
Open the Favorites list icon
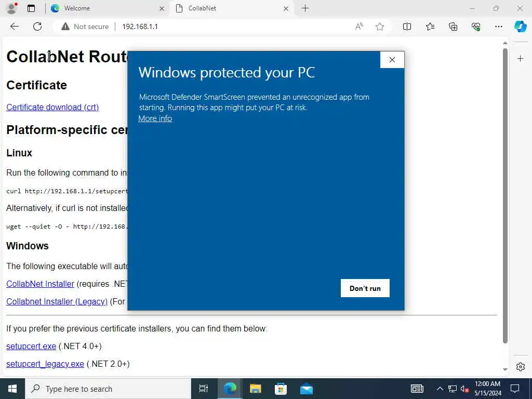tap(430, 26)
